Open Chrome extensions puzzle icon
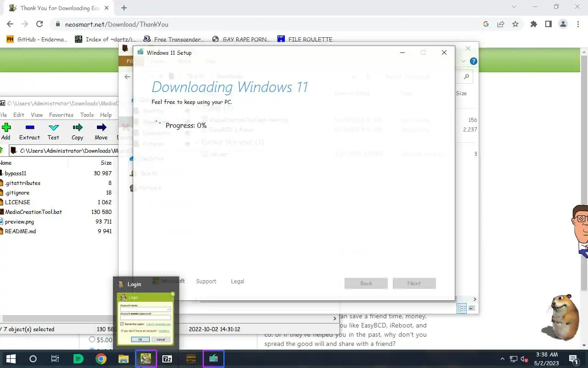The width and height of the screenshot is (588, 368). [x=533, y=24]
